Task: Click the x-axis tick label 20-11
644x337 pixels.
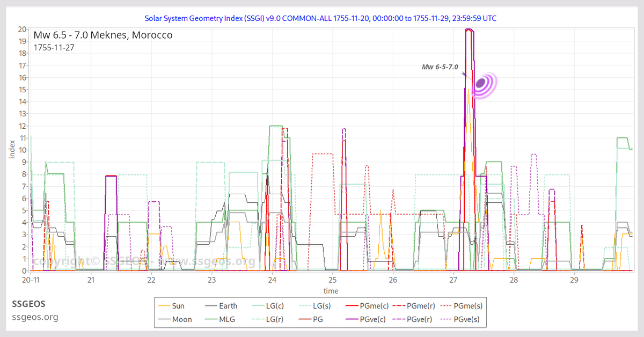Action: coord(30,280)
